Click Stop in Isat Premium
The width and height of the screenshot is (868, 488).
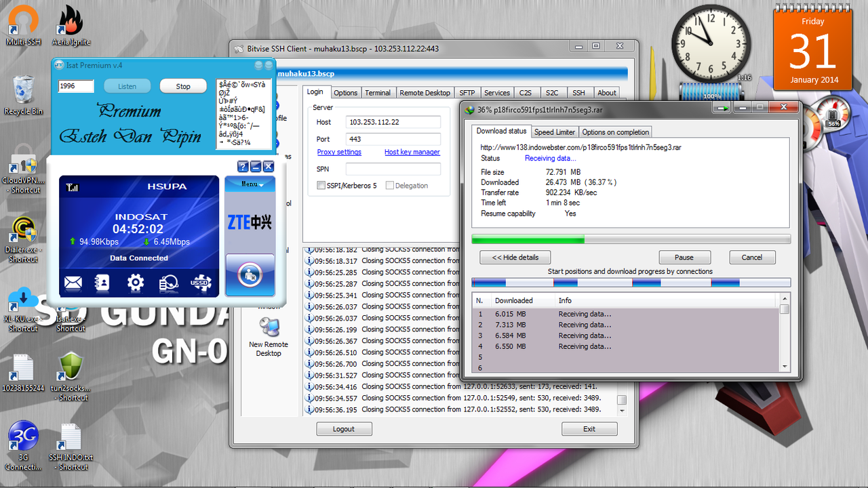pos(183,87)
